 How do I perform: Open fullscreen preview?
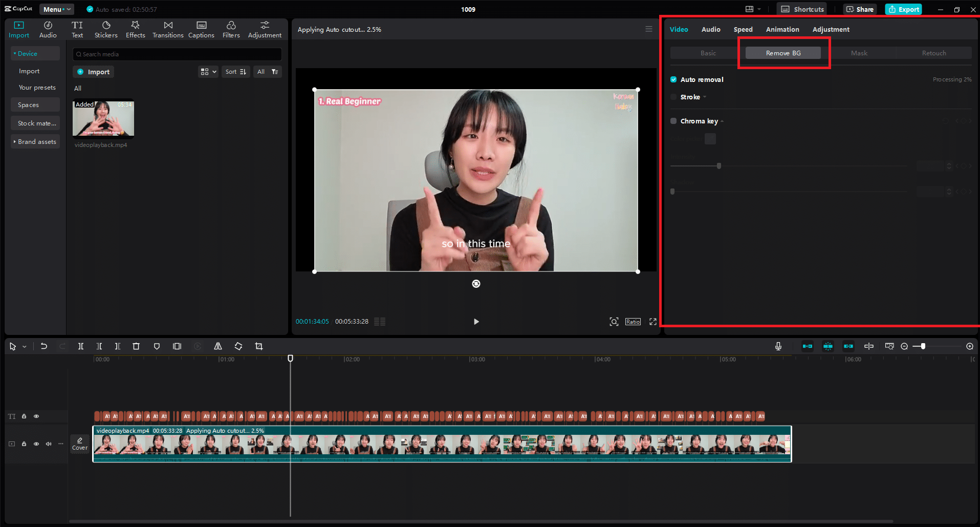[x=653, y=322]
